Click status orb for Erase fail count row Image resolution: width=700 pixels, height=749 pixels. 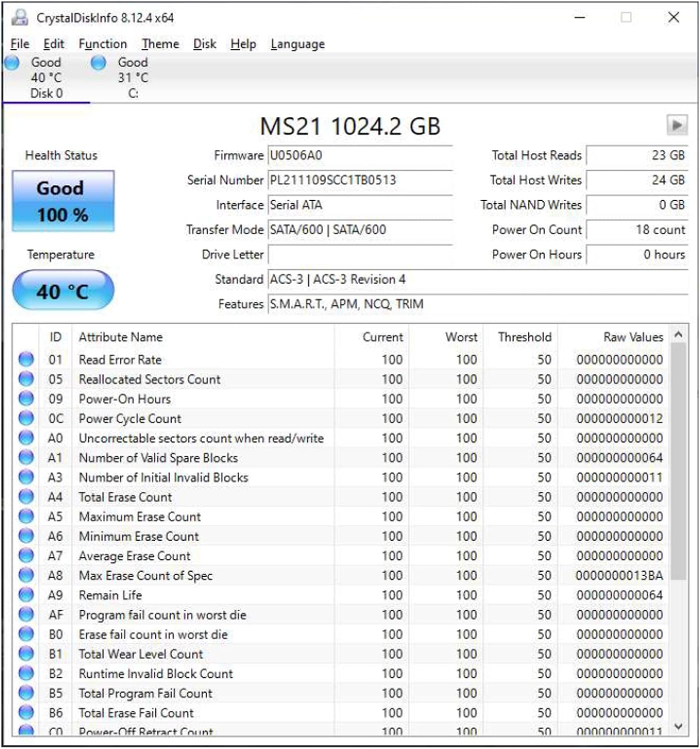[x=26, y=634]
